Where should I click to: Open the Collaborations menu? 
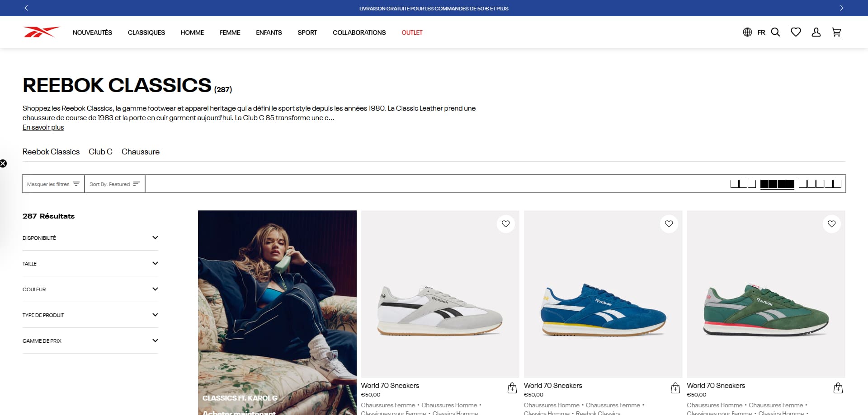[359, 33]
